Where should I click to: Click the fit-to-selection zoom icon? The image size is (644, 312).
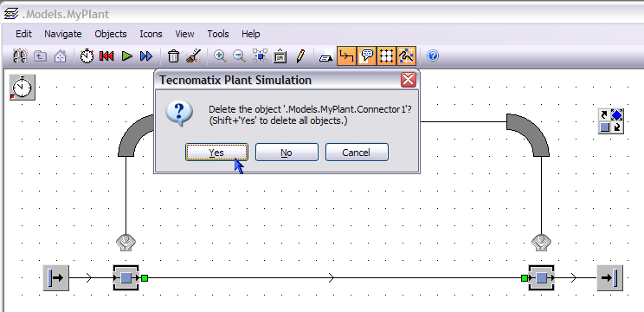tap(260, 56)
